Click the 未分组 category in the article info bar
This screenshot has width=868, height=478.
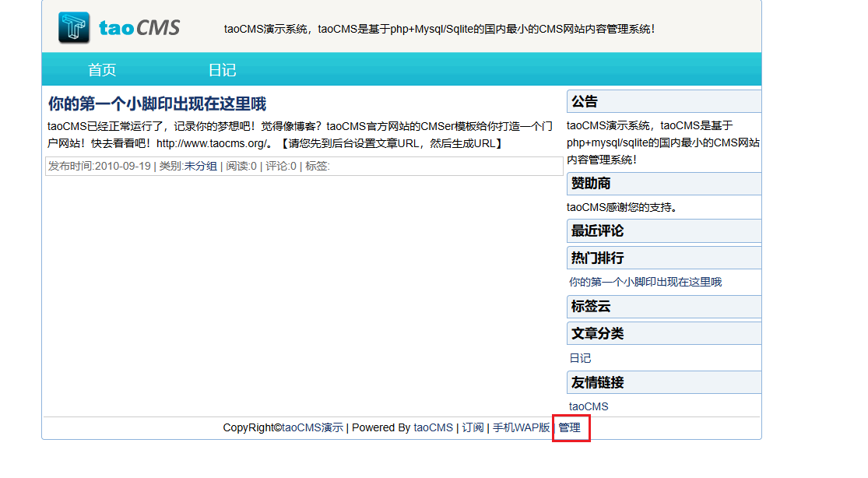pyautogui.click(x=200, y=166)
